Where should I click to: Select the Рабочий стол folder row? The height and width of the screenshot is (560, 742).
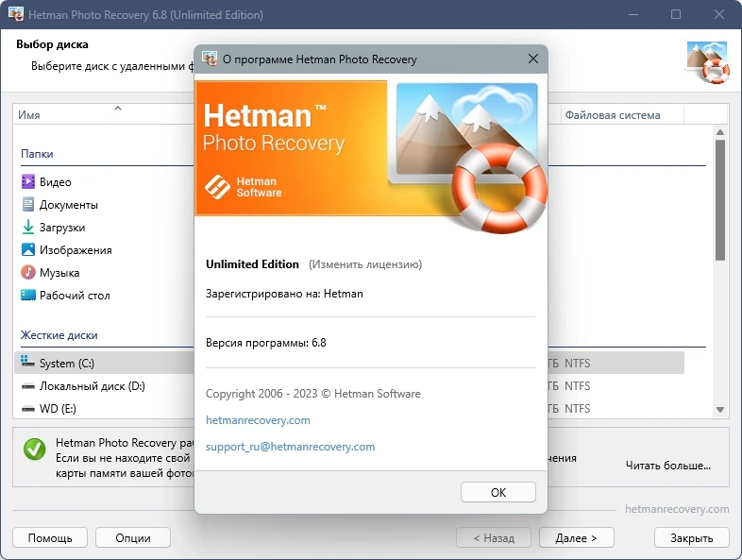click(104, 296)
